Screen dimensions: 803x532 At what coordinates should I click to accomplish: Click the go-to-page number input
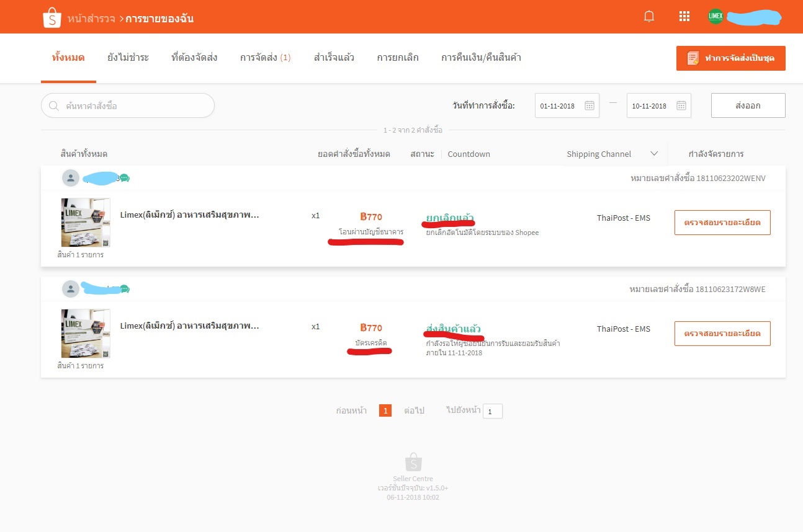[493, 411]
